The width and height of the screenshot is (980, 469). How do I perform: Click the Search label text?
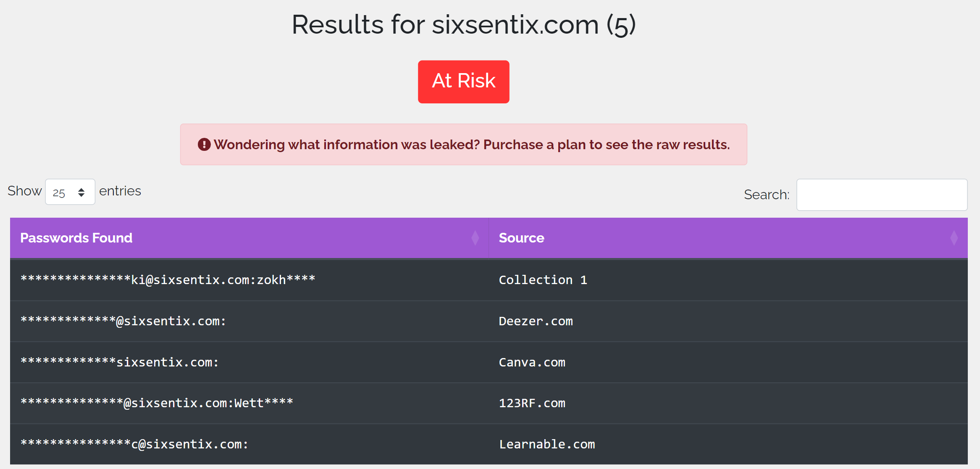[x=767, y=195]
